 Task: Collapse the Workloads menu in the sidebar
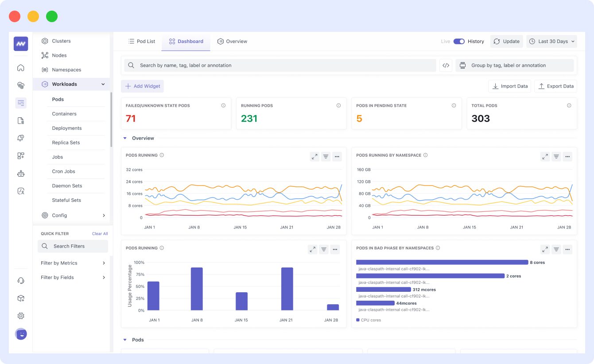(103, 84)
